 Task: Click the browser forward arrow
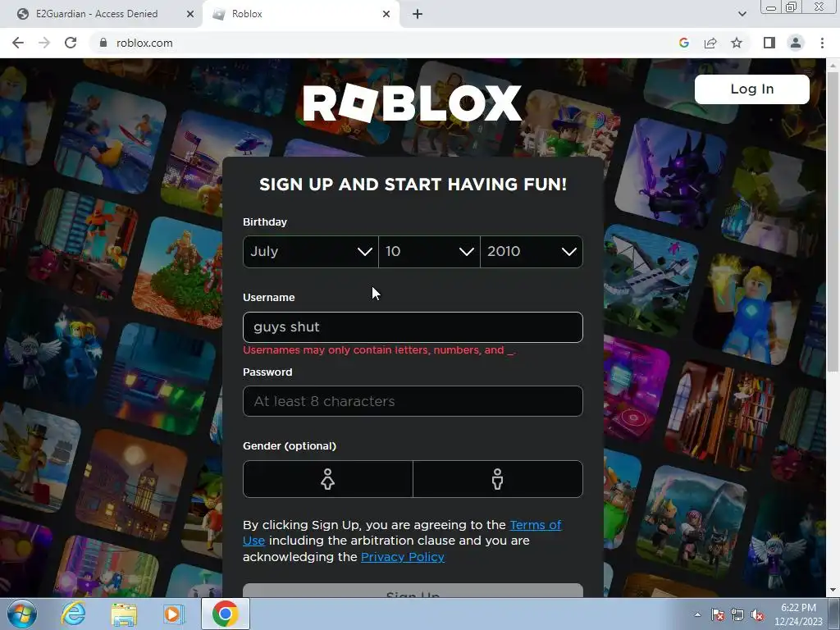[x=44, y=43]
